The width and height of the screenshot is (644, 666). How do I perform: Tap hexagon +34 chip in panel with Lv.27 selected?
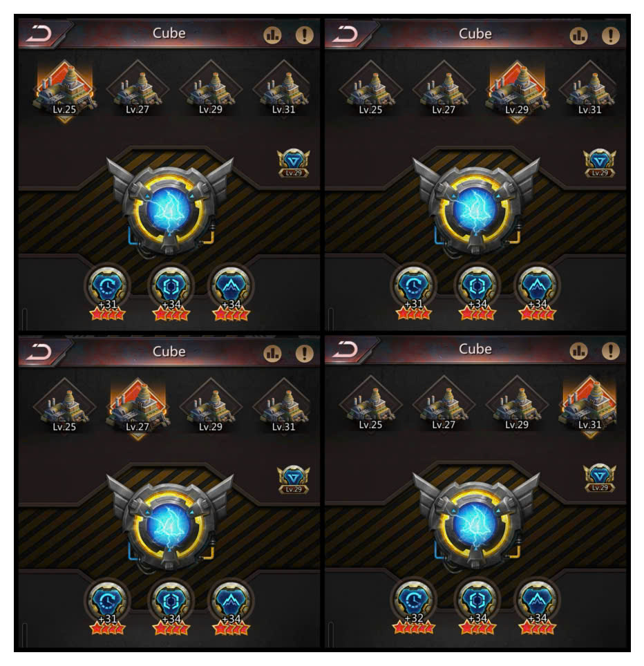(x=171, y=605)
